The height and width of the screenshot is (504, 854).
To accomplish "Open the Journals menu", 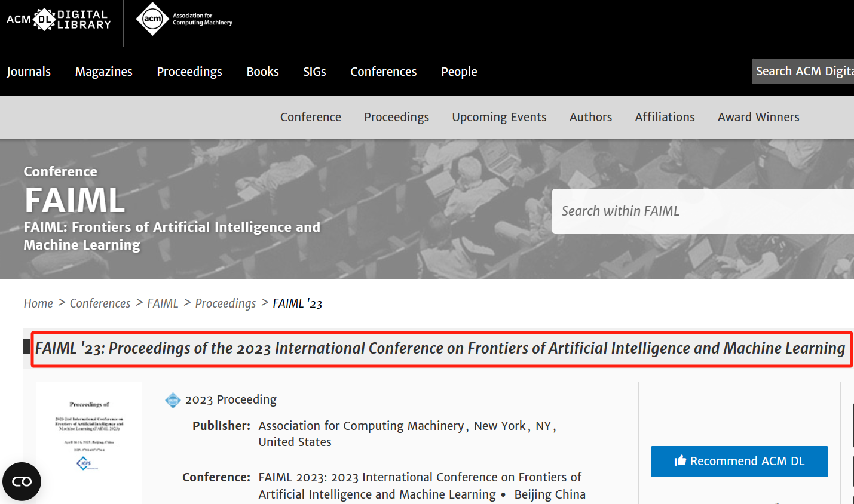I will click(29, 72).
